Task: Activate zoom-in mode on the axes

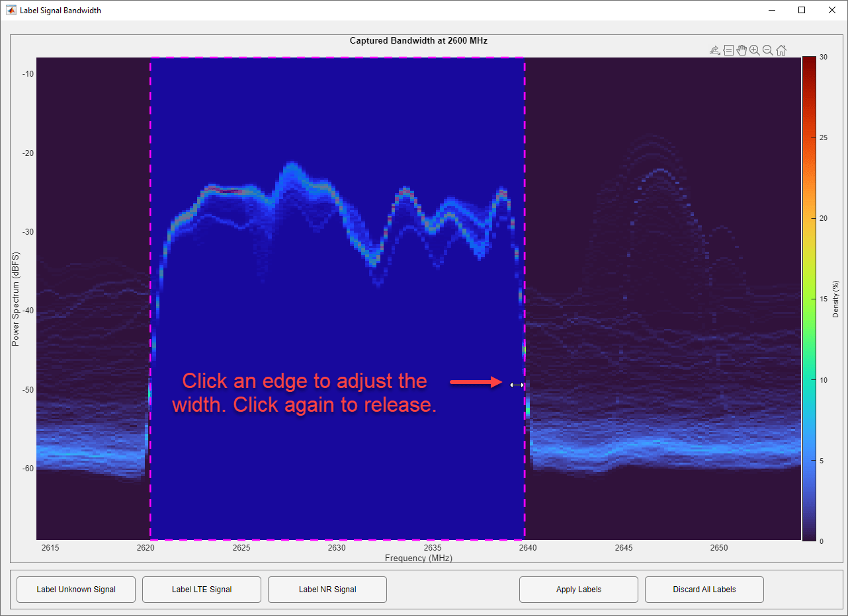Action: coord(755,50)
